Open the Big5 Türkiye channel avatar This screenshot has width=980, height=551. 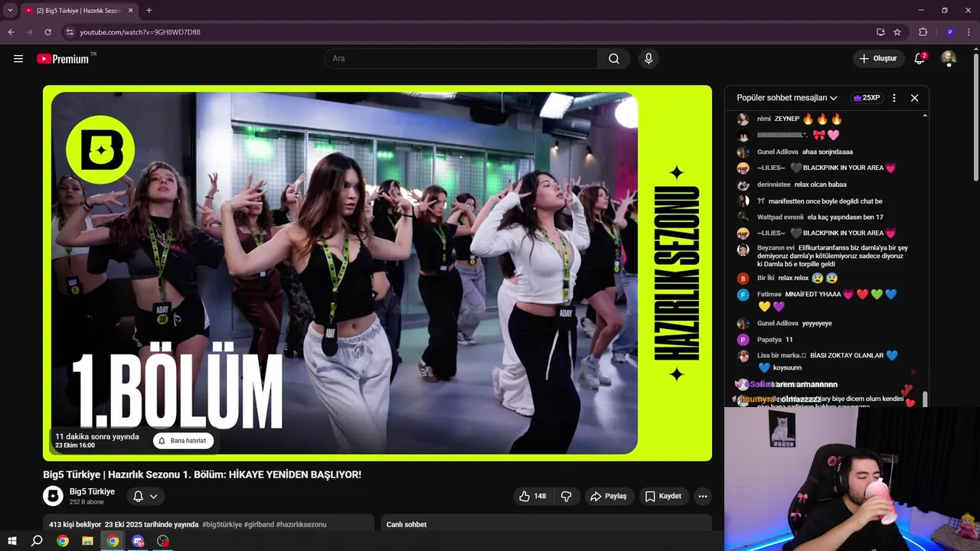53,496
